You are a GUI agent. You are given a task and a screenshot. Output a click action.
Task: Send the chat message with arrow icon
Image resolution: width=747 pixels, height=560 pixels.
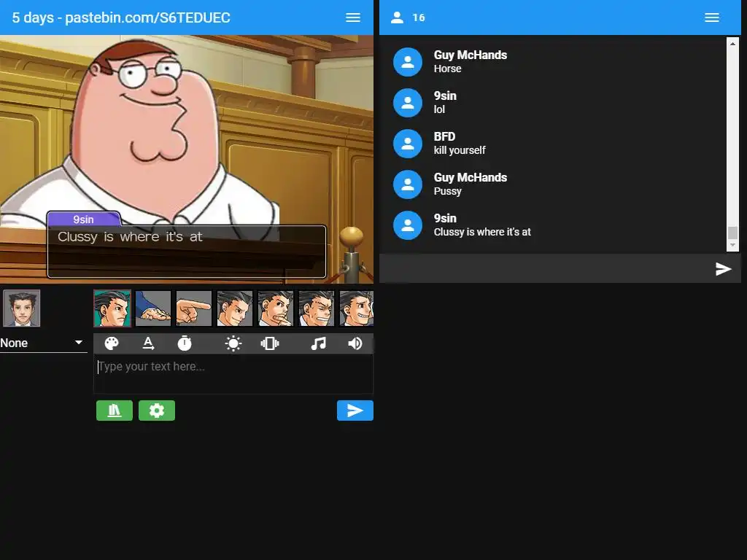click(723, 269)
